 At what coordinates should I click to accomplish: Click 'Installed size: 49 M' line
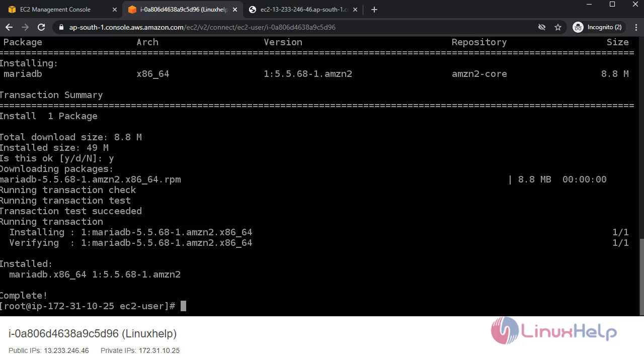pyautogui.click(x=54, y=148)
